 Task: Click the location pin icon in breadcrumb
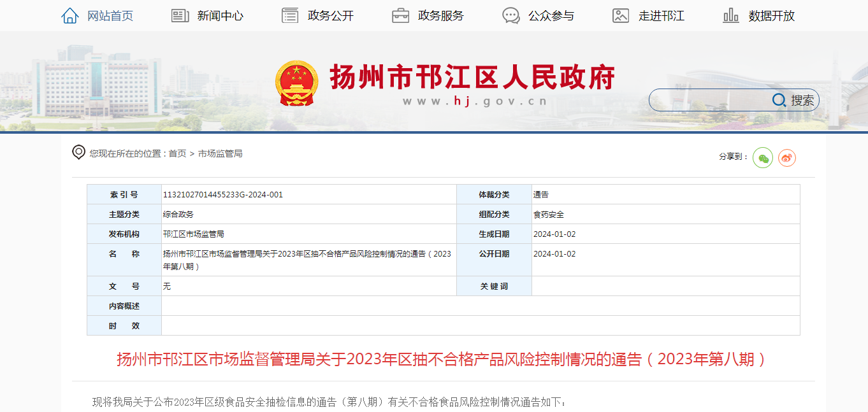click(x=78, y=152)
